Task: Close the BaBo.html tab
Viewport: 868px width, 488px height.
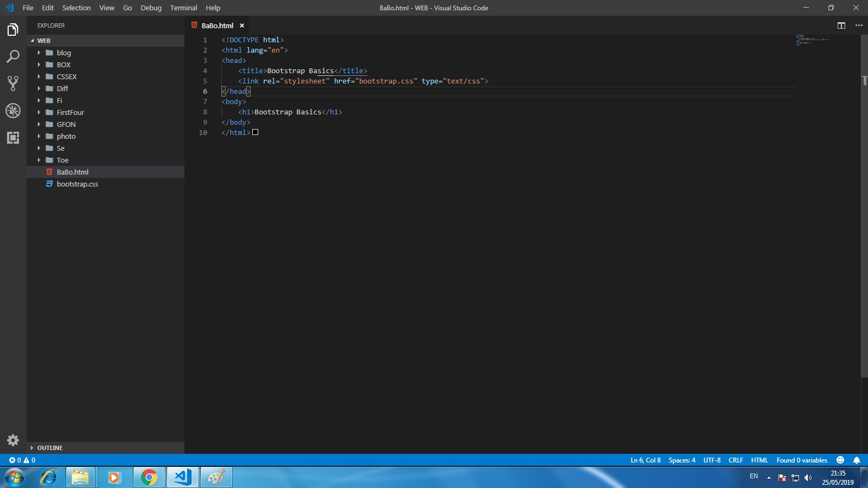Action: pos(242,25)
